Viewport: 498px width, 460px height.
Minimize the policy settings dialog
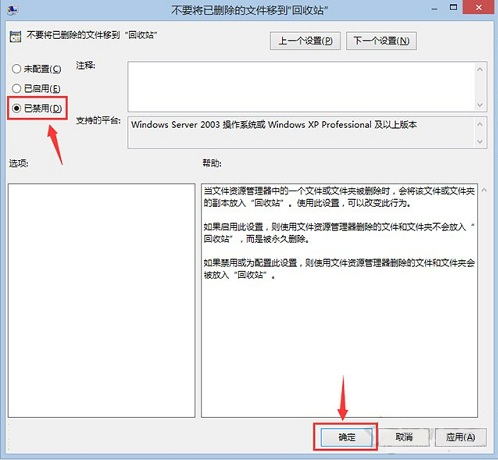pos(434,9)
